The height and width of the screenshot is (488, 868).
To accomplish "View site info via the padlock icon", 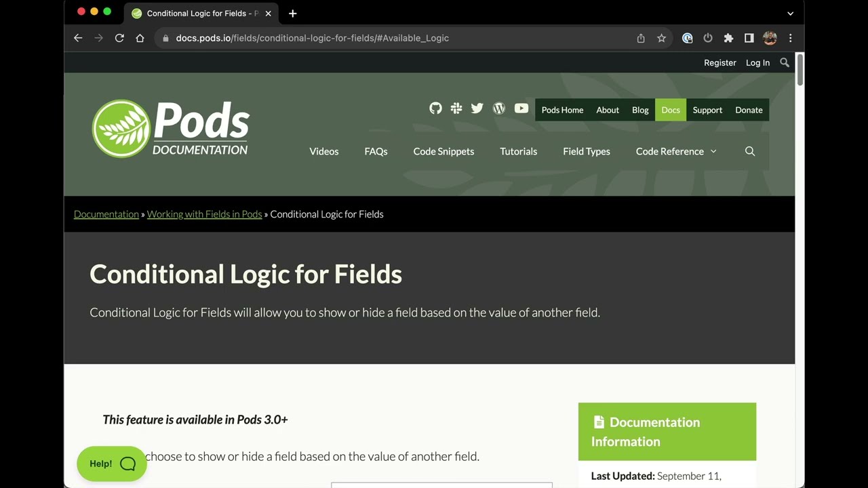I will [x=165, y=38].
